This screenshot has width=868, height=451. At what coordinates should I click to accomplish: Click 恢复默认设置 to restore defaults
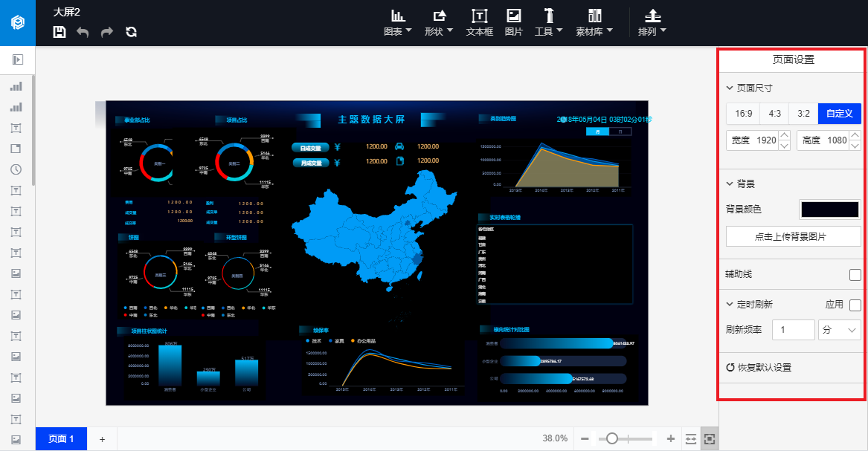tap(759, 368)
